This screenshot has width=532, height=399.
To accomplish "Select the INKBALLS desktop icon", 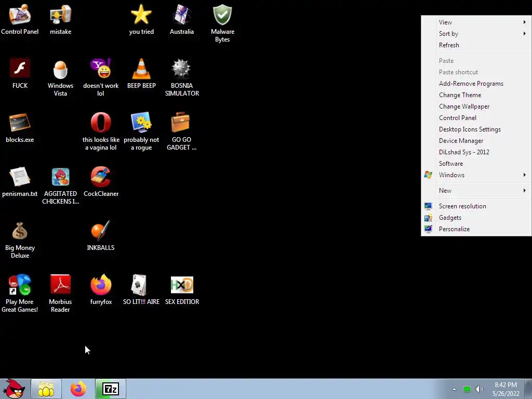I will click(101, 235).
